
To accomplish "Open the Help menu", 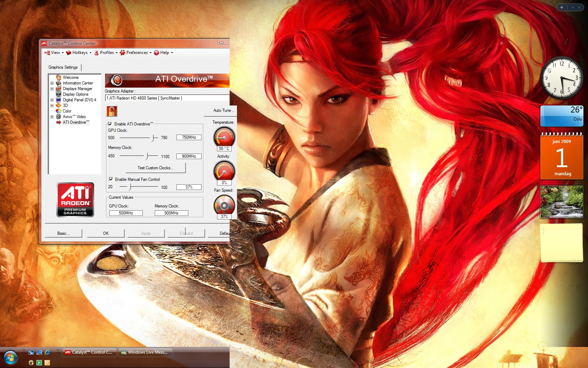I will [x=163, y=53].
